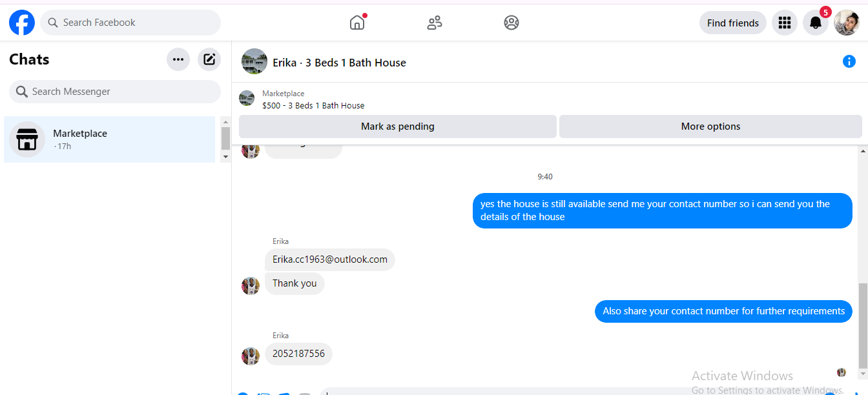Focus the Search Facebook field
Screen dimensions: 868x395
(x=130, y=23)
